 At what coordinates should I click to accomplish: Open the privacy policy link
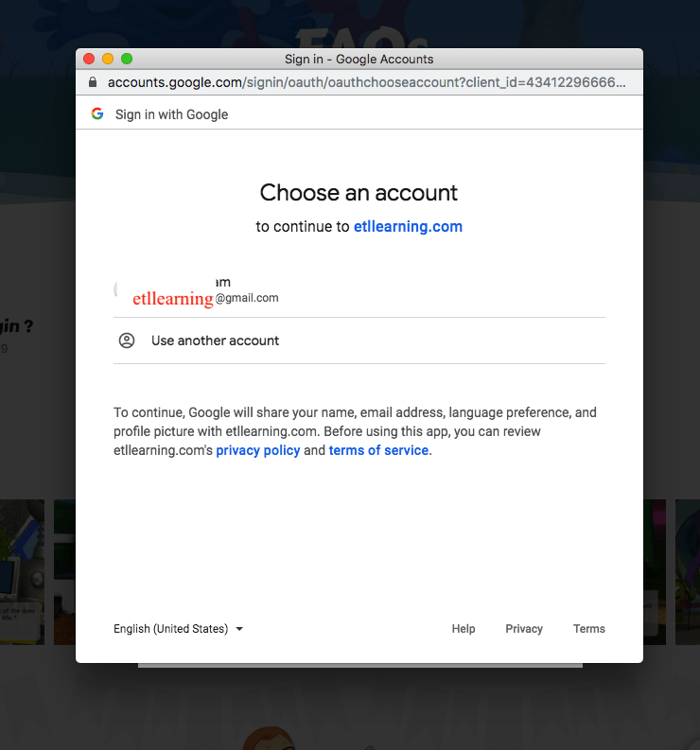tap(257, 450)
